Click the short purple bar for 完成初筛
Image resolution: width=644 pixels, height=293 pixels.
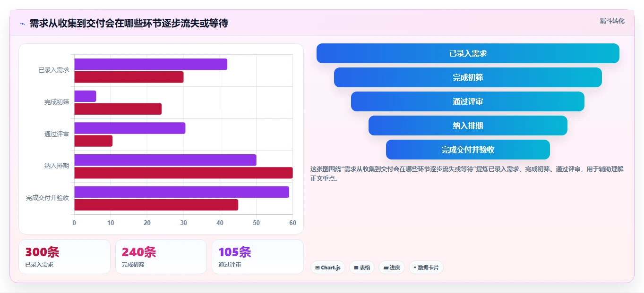85,96
